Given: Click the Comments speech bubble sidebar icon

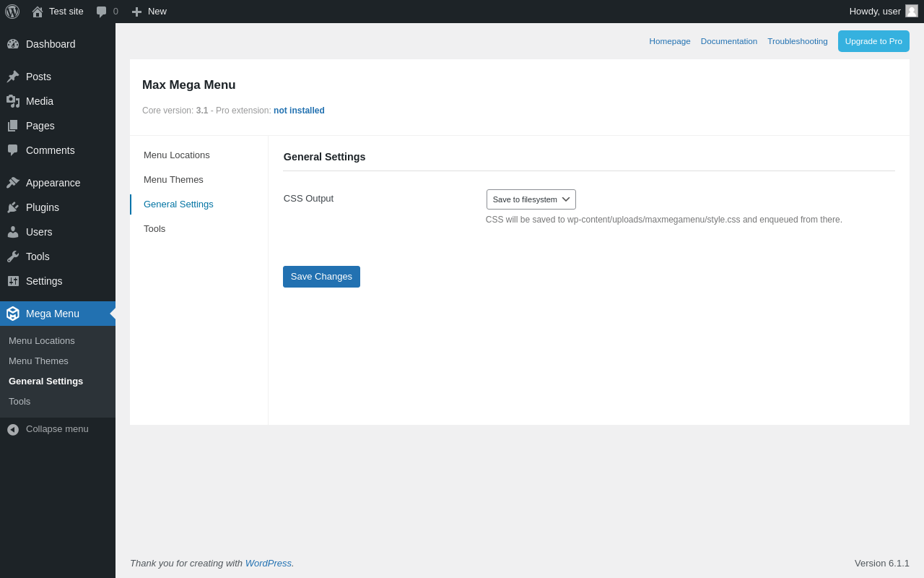Looking at the screenshot, I should coord(13,150).
